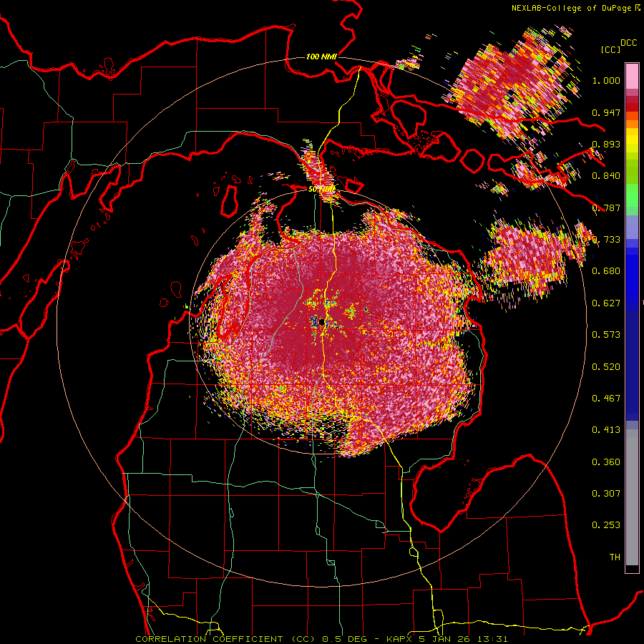Click the 0.467 legend value
The image size is (644, 644).
click(606, 399)
